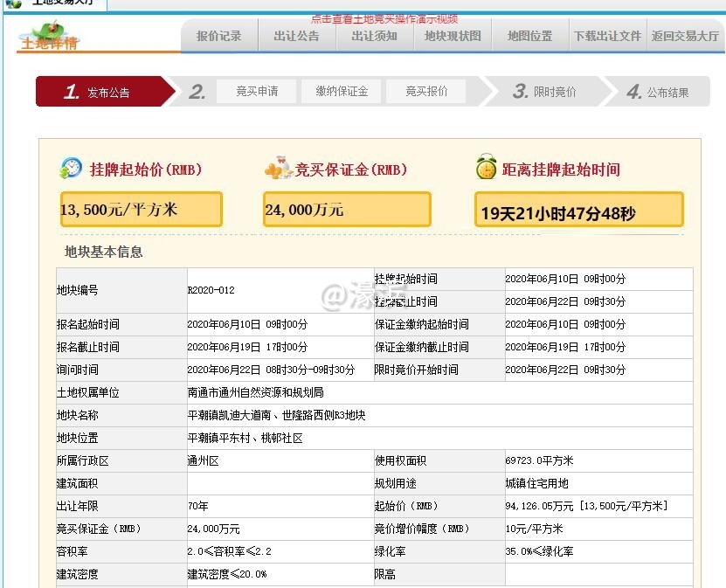This screenshot has width=726, height=588.
Task: Click 下载出让文件 to download documents
Action: point(605,37)
